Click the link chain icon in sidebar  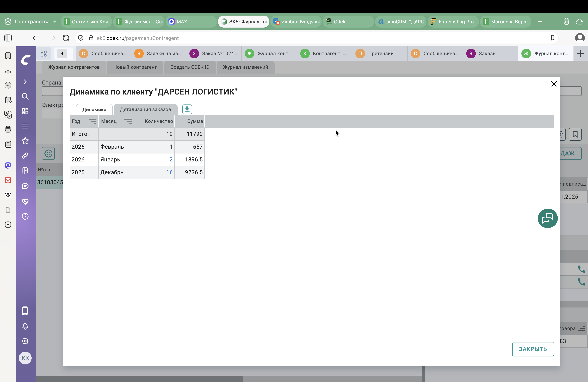point(25,156)
